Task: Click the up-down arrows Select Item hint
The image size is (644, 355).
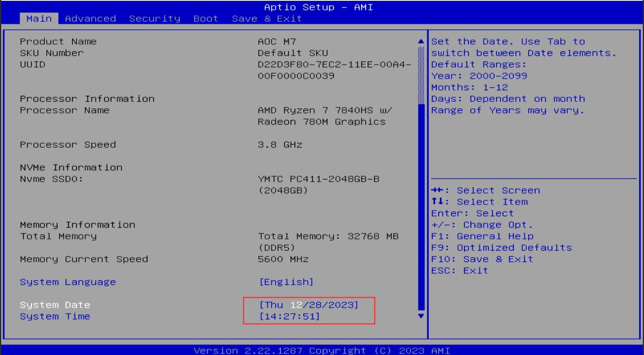Action: 479,202
